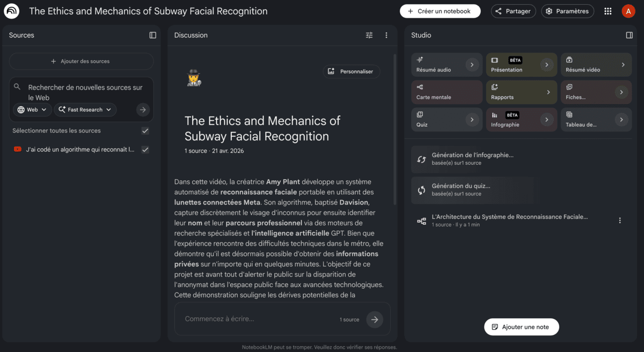
Task: Expand the Web source type dropdown
Action: pyautogui.click(x=32, y=109)
